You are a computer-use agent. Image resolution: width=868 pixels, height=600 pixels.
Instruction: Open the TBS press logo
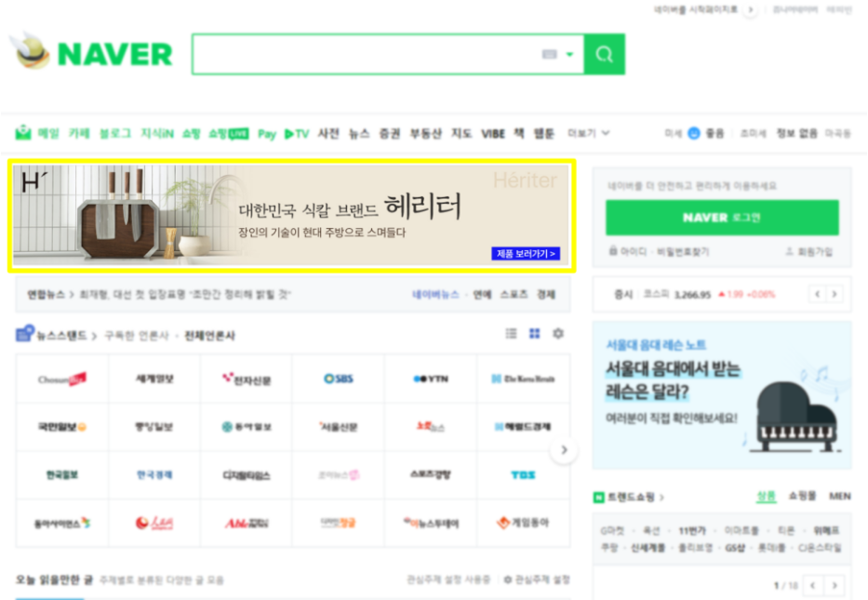[x=523, y=475]
